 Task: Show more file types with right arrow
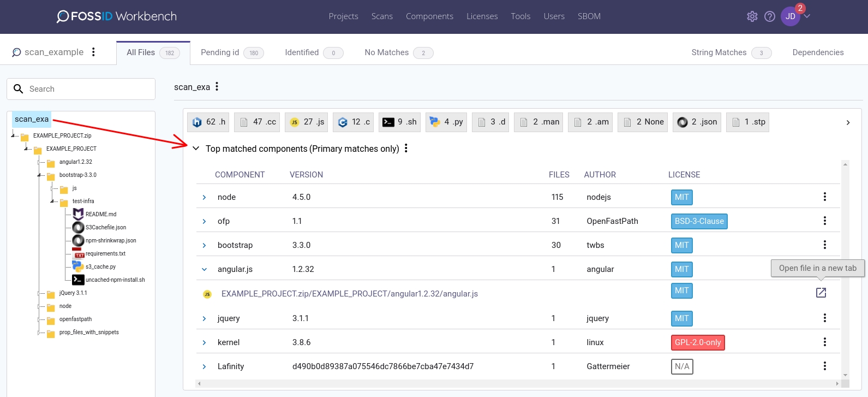coord(848,122)
